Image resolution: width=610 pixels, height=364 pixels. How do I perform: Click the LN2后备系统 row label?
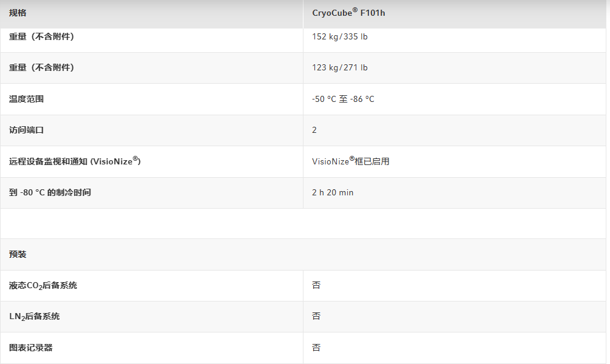point(34,316)
